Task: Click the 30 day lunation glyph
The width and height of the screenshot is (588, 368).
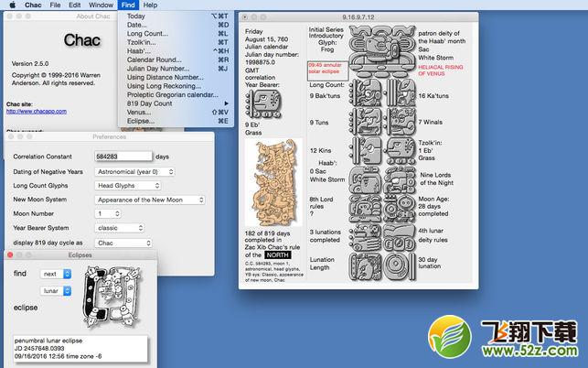Action: point(400,266)
